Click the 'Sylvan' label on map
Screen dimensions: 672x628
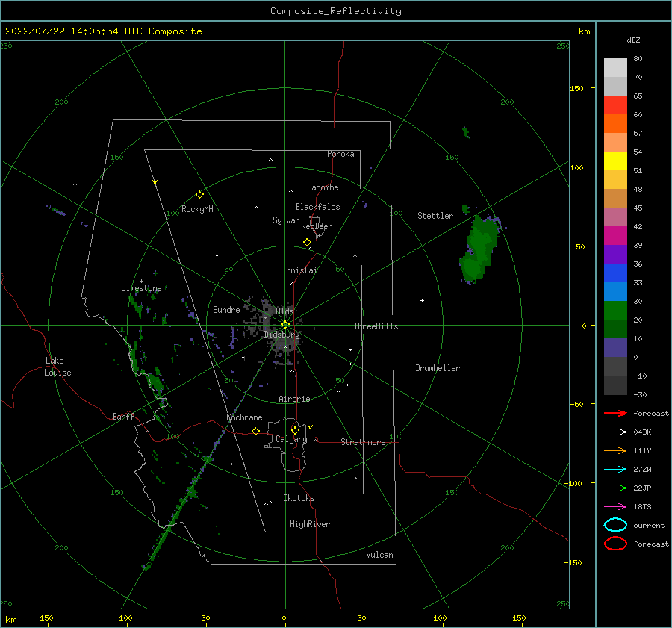click(x=286, y=220)
